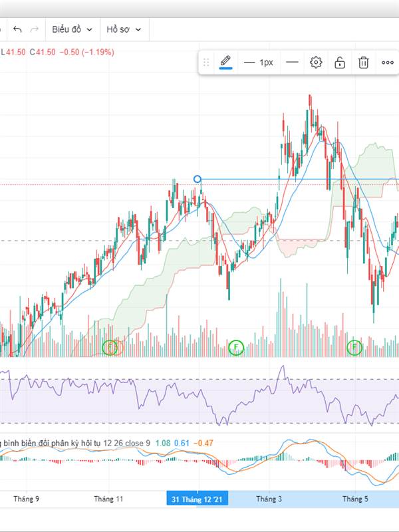Click the MACD signal value 0.61

coord(182,443)
